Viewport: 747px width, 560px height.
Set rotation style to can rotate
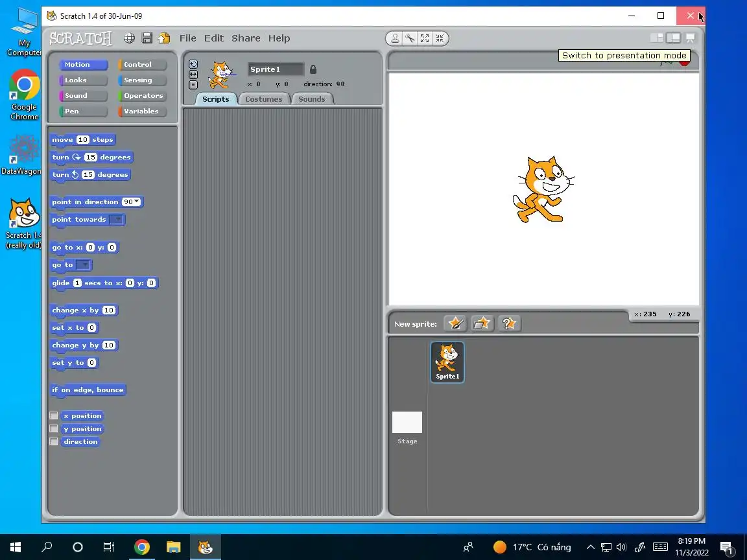click(x=193, y=64)
